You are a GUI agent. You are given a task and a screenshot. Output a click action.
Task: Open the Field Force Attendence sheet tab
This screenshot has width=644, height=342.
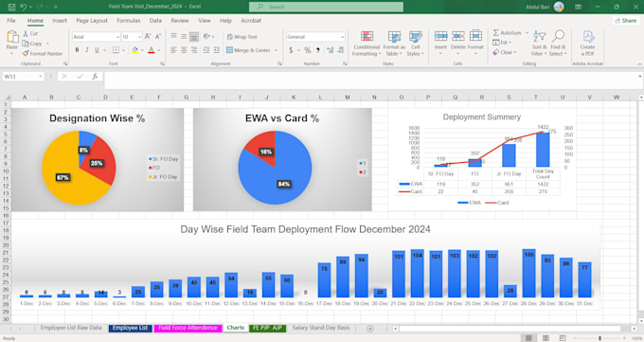pos(188,328)
